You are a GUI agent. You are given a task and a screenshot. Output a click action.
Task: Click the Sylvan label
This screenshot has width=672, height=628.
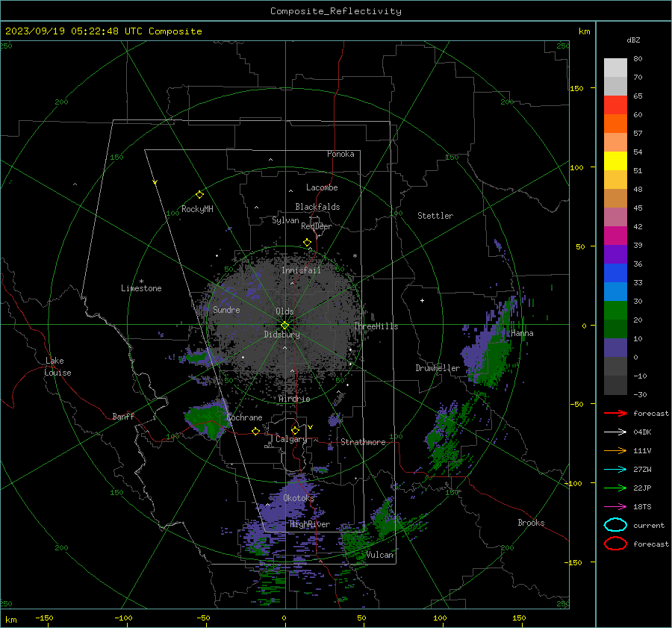(x=285, y=220)
